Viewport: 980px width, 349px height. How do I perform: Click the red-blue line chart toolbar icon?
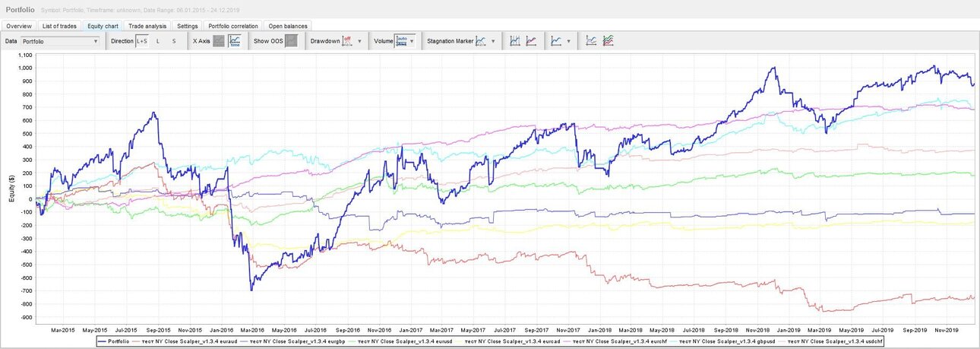(532, 41)
